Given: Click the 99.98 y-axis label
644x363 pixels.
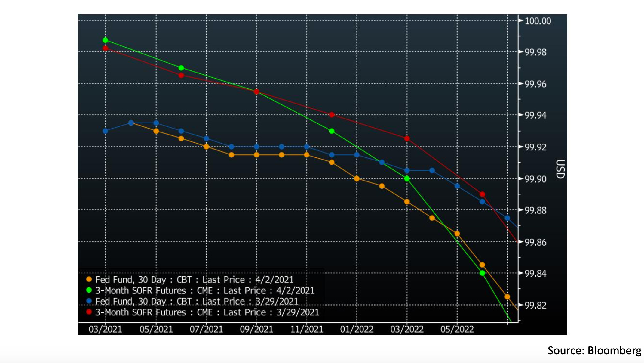Looking at the screenshot, I should tap(535, 52).
